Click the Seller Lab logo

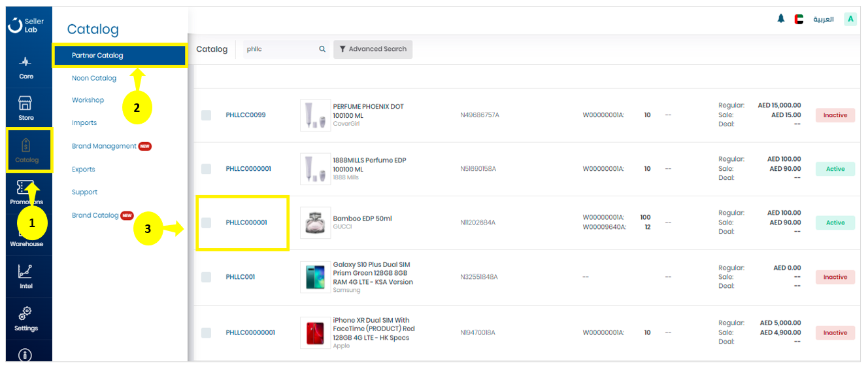tap(25, 26)
